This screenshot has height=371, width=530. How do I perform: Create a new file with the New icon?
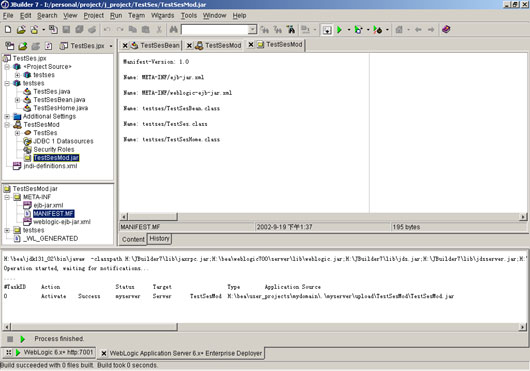8,30
